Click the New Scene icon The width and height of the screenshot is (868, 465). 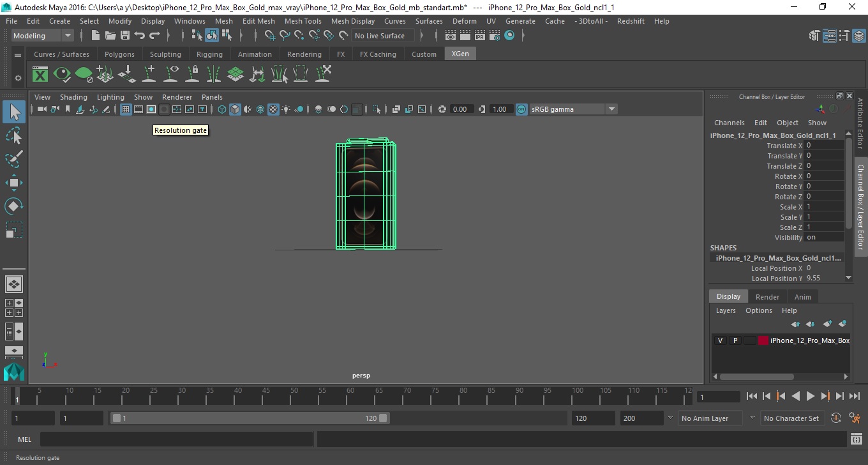coord(96,36)
